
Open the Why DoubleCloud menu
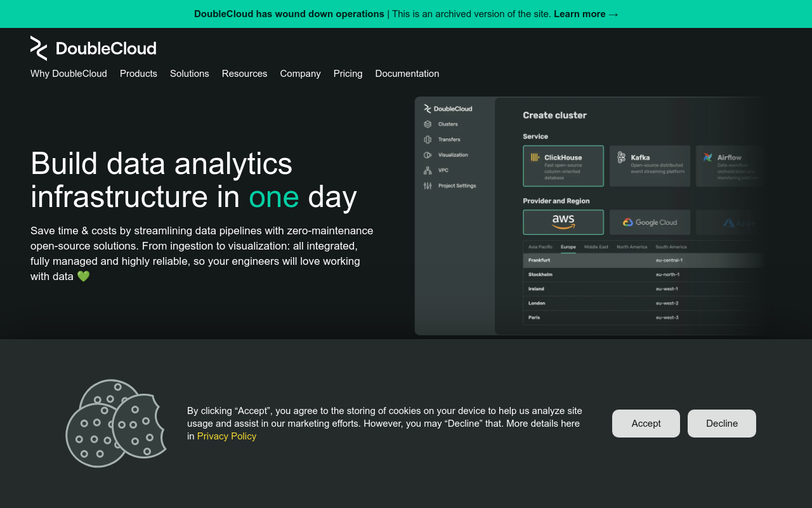pyautogui.click(x=69, y=74)
